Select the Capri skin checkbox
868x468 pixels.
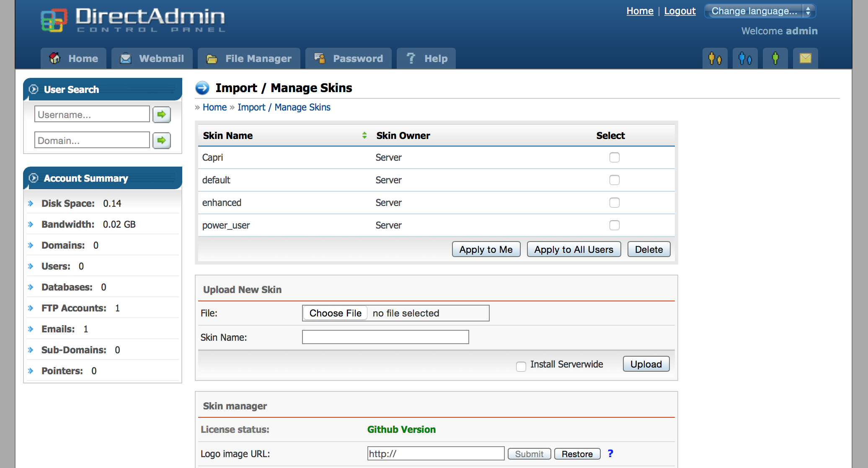tap(614, 157)
